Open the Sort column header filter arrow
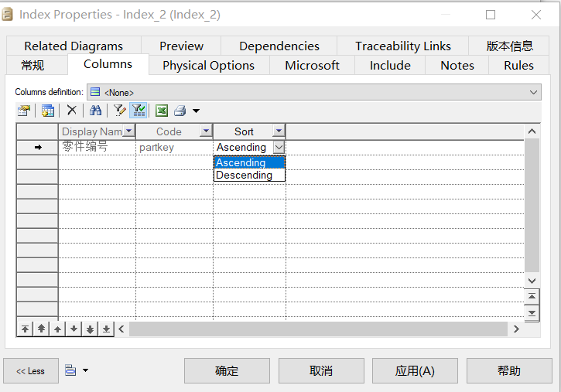The height and width of the screenshot is (392, 561). click(279, 131)
